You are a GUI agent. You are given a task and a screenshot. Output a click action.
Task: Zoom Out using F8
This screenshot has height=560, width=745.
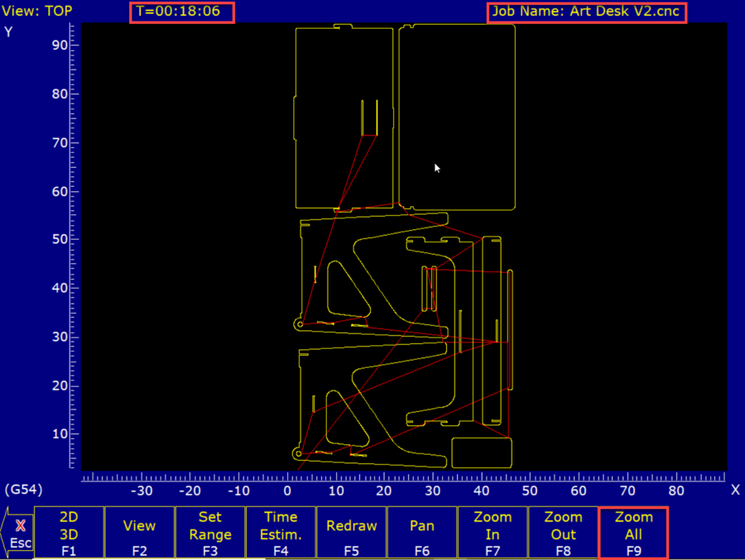[x=563, y=532]
